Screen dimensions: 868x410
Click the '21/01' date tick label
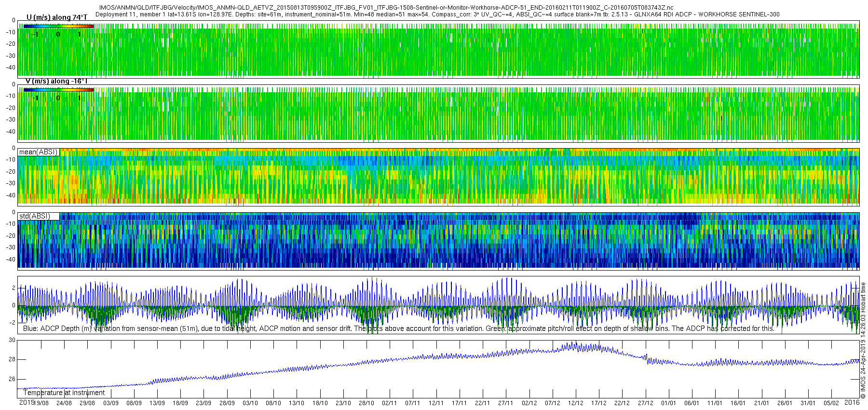tap(762, 403)
